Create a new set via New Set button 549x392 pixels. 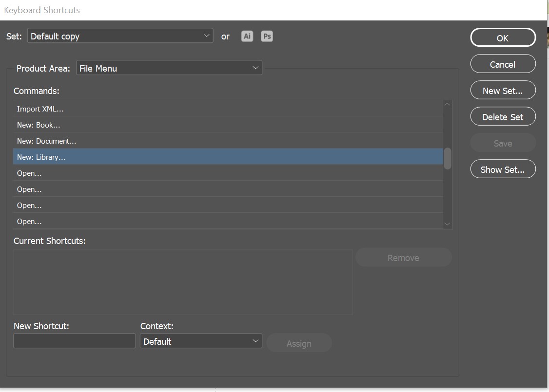tap(503, 90)
